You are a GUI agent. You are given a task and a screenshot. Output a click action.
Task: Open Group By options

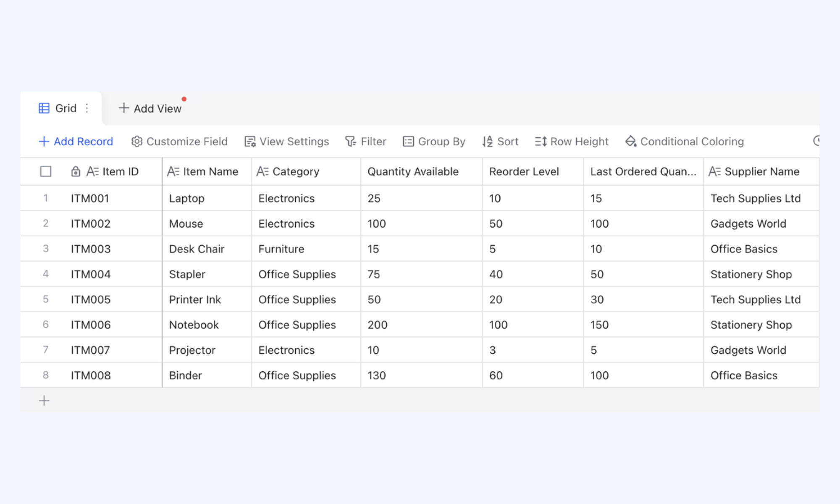tap(434, 142)
